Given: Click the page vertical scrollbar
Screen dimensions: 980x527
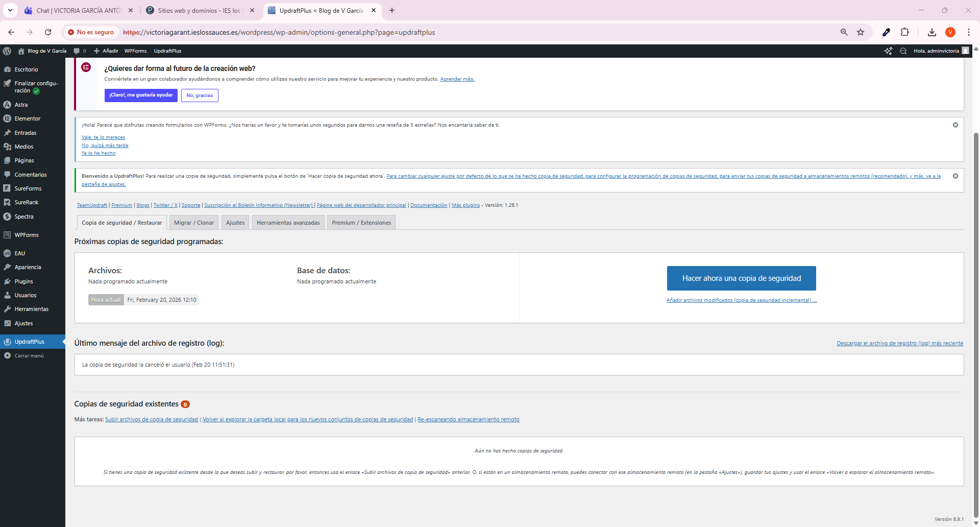Looking at the screenshot, I should (x=976, y=306).
